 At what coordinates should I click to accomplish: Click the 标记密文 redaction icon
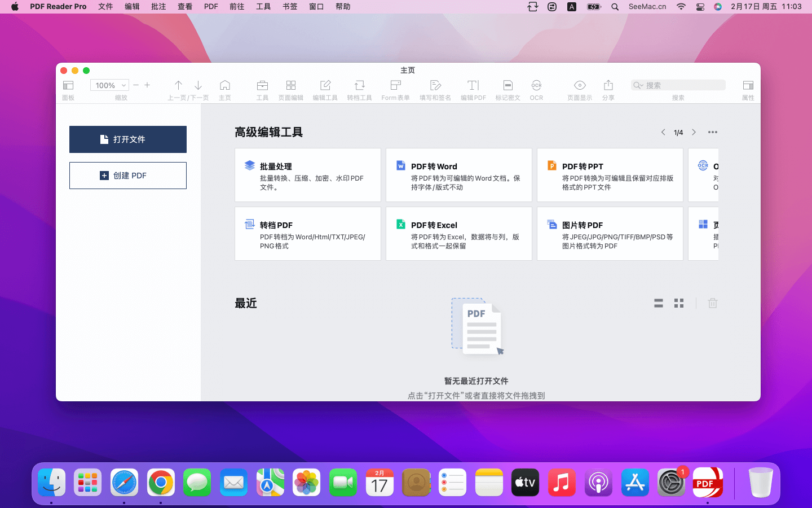(507, 86)
